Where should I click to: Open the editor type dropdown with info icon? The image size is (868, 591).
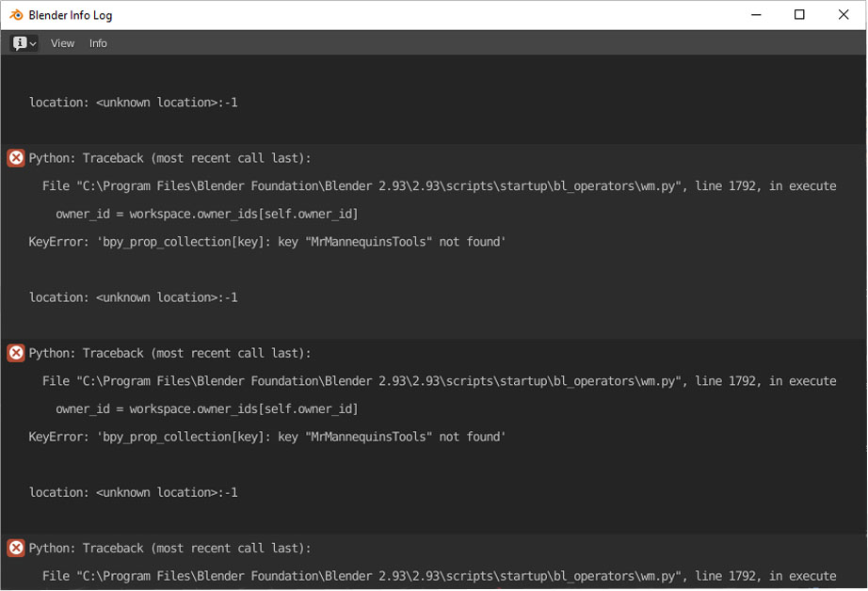click(x=24, y=43)
